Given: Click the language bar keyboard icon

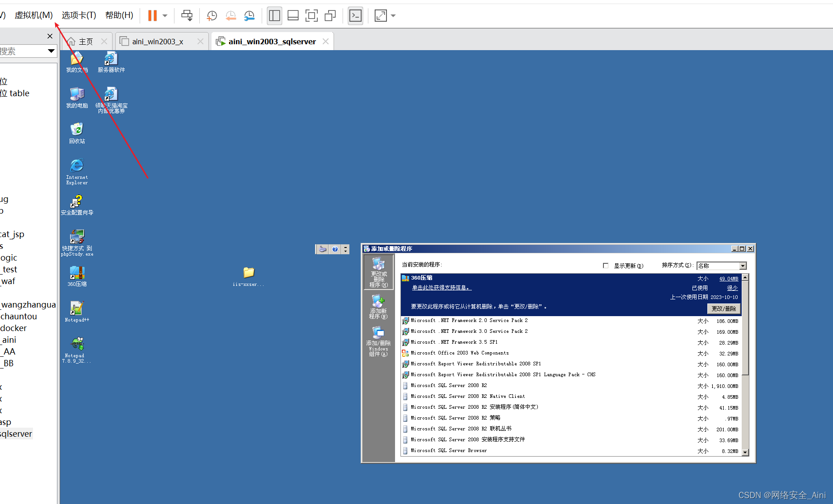Looking at the screenshot, I should (x=323, y=249).
